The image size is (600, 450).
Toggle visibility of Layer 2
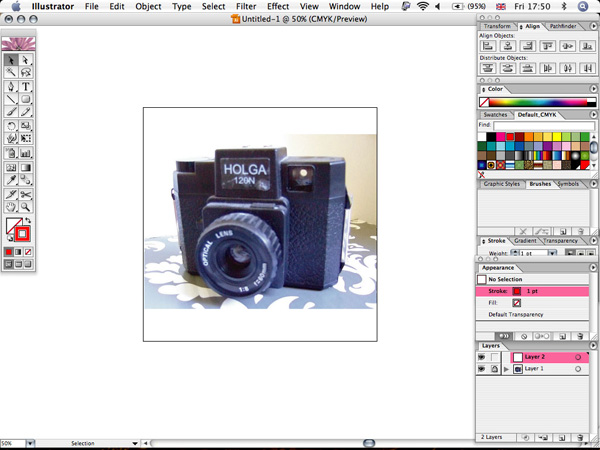click(x=482, y=357)
